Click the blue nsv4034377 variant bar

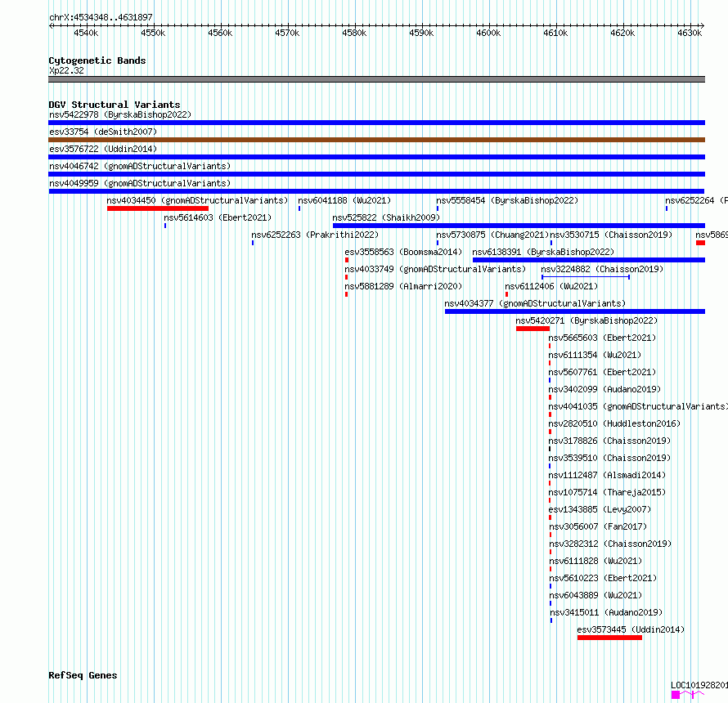pyautogui.click(x=575, y=311)
